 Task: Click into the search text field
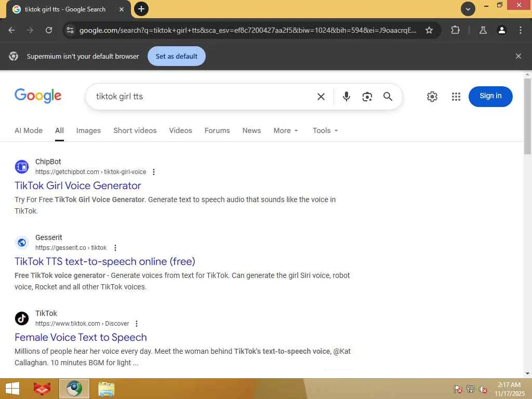(204, 97)
